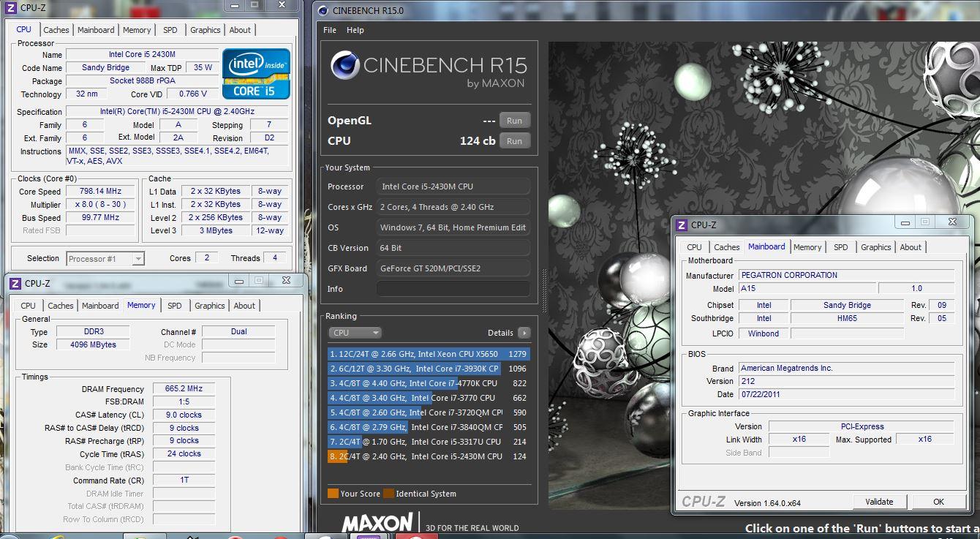Click the brown Identical System legend swatch
Screen dimensions: 980x539
click(388, 494)
